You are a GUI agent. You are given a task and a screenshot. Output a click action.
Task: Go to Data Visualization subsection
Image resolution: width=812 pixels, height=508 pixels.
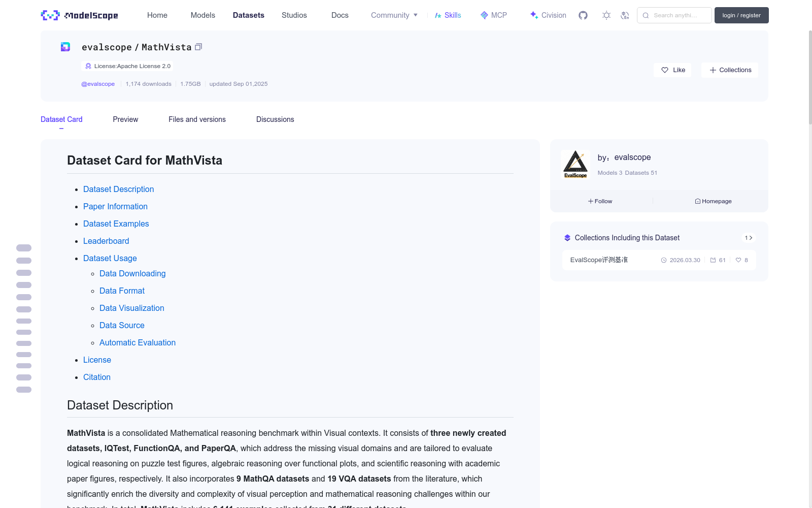pyautogui.click(x=132, y=308)
